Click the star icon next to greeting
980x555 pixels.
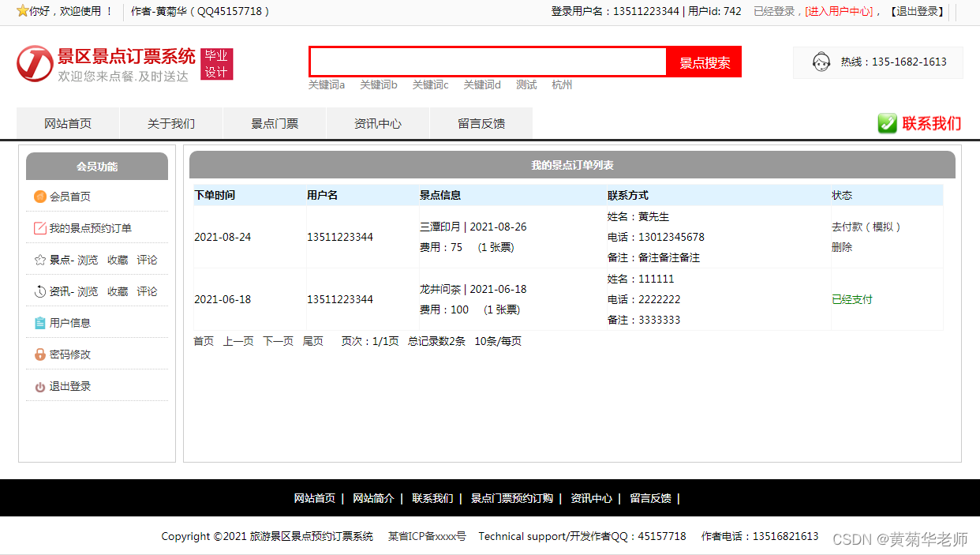click(x=22, y=11)
